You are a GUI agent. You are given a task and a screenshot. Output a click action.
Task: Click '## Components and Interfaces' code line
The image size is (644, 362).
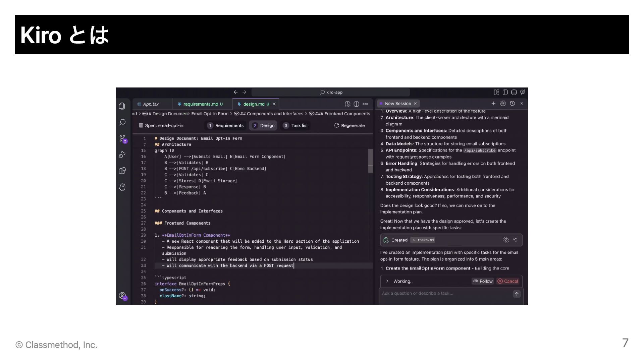189,211
